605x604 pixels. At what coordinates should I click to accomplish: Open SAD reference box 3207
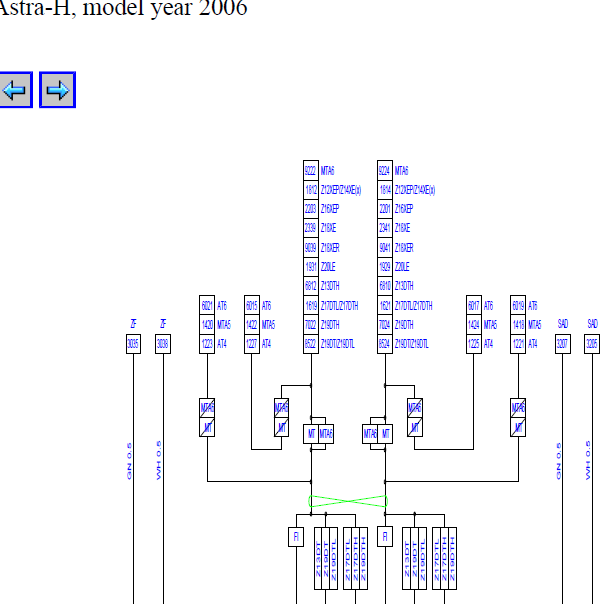tap(563, 344)
